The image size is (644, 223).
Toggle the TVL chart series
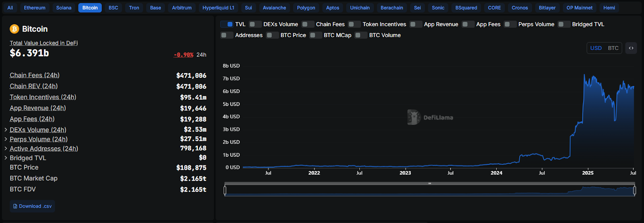227,24
